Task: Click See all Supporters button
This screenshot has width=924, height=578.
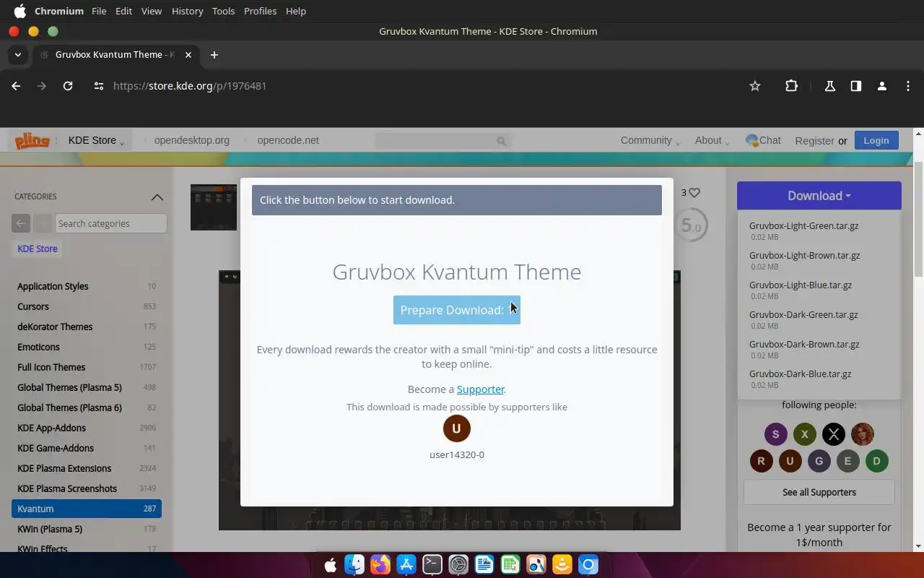Action: 819,493
